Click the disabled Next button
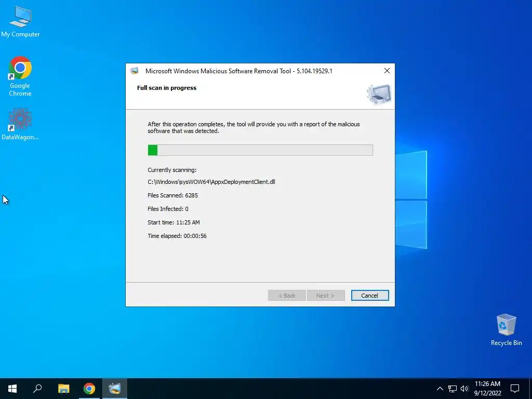 click(x=326, y=296)
